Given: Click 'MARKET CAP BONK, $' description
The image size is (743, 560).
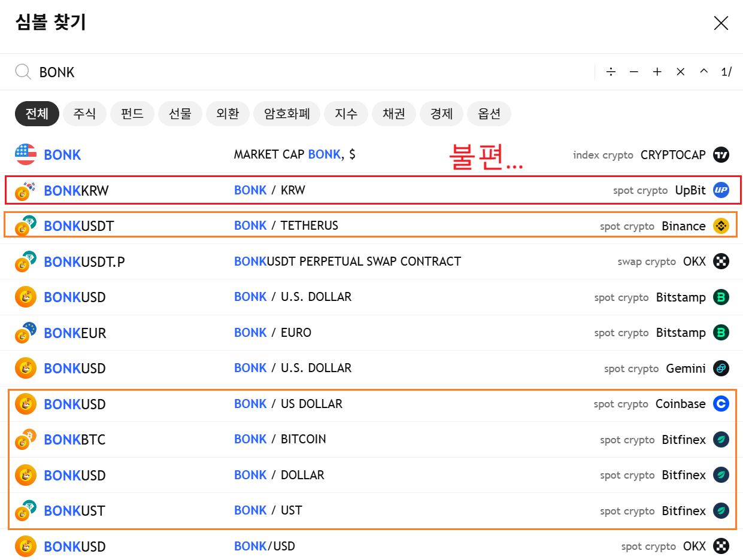Looking at the screenshot, I should click(x=295, y=154).
